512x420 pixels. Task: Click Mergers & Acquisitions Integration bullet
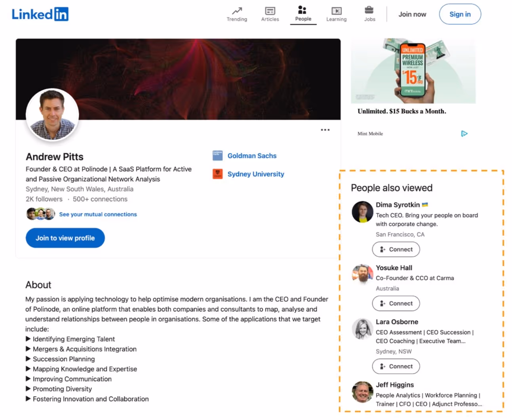click(81, 349)
